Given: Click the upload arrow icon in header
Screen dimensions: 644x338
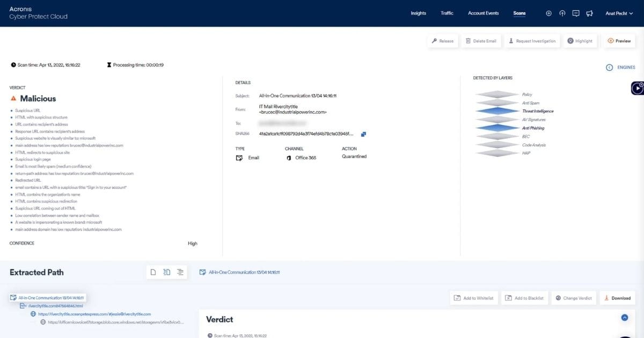Looking at the screenshot, I should pos(562,13).
